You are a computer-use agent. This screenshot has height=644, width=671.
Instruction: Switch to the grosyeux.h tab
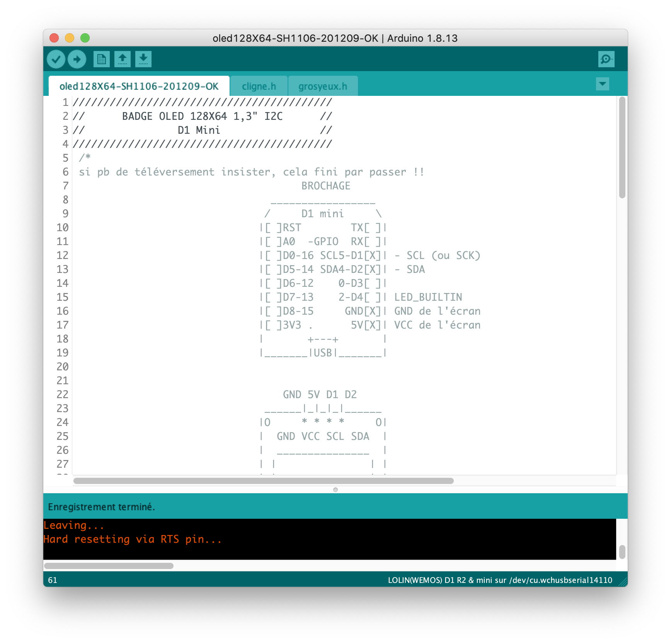[x=322, y=86]
